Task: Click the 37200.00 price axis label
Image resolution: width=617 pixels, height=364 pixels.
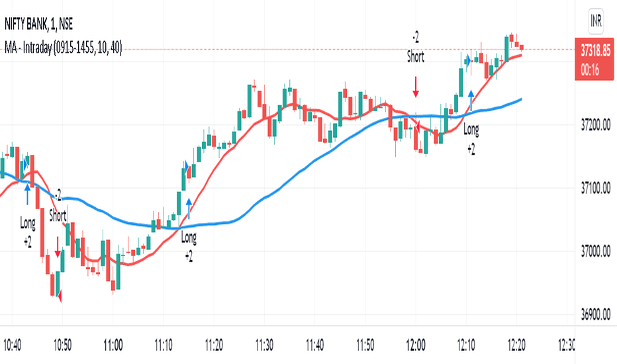Action: click(595, 125)
